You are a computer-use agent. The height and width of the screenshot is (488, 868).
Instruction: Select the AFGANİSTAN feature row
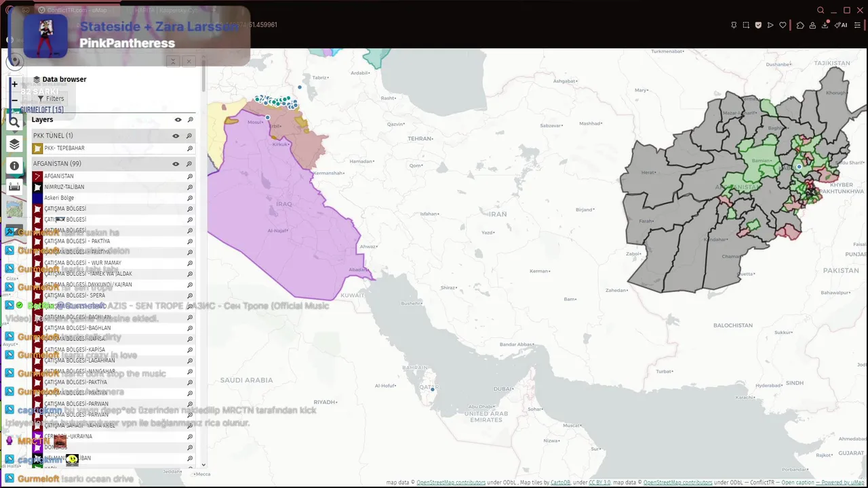[x=113, y=176]
